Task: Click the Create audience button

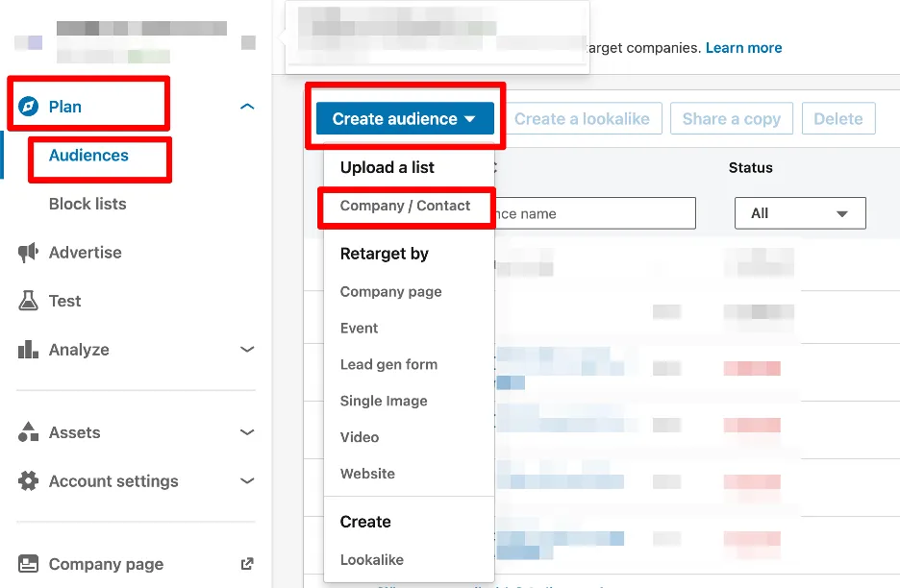Action: coord(404,119)
